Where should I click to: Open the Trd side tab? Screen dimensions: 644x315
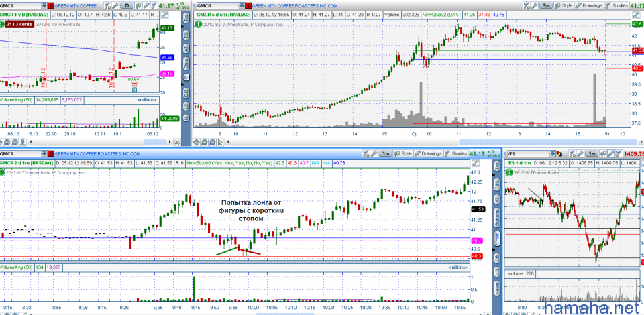(186, 18)
